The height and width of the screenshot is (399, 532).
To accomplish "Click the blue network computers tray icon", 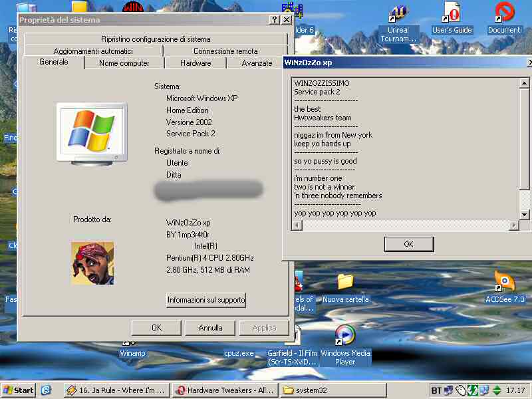I will (448, 390).
